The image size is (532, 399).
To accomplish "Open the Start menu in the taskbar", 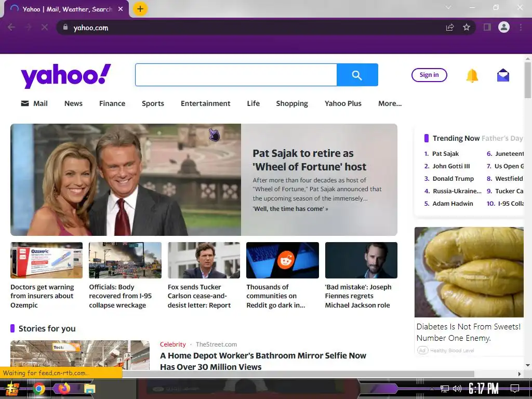I will coord(11,389).
